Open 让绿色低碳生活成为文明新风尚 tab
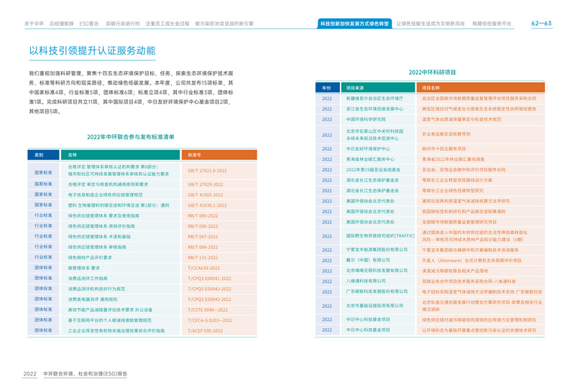The width and height of the screenshot is (575, 392). click(430, 24)
